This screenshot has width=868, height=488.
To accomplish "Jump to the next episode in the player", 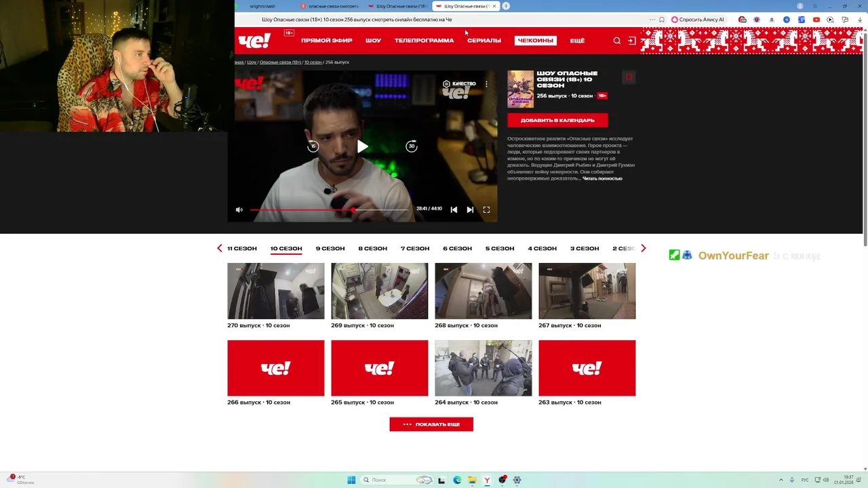I will point(470,209).
